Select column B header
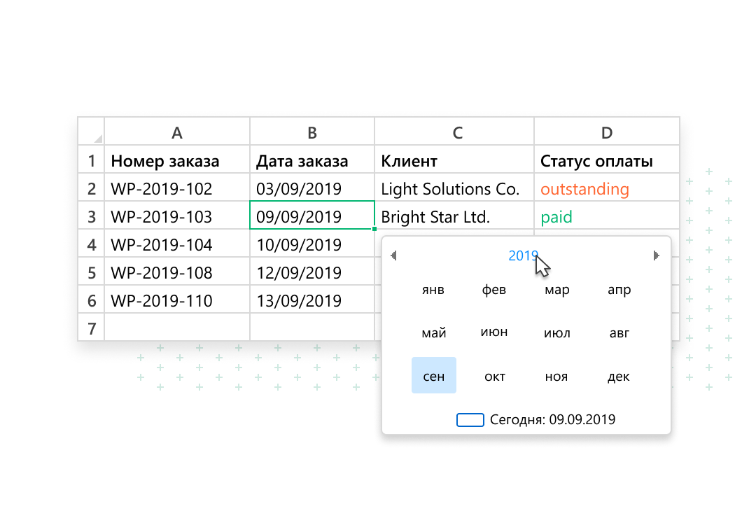Viewport: 756px width, 532px height. click(312, 132)
